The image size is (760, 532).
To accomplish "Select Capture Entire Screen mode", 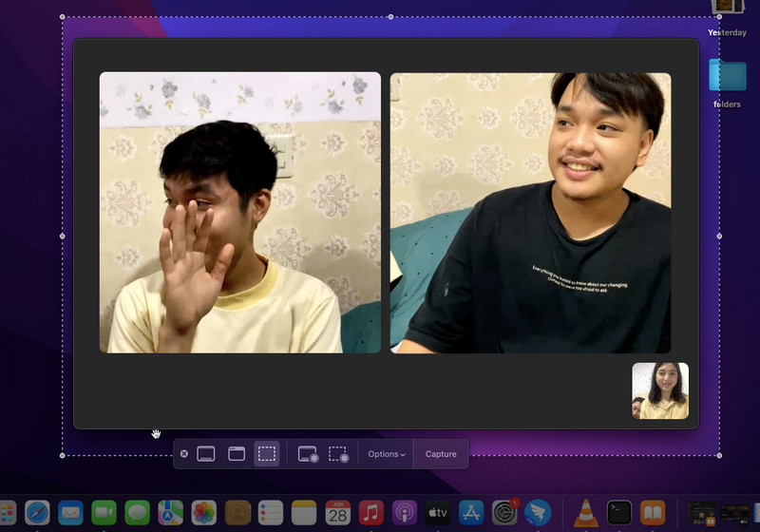I will [206, 454].
